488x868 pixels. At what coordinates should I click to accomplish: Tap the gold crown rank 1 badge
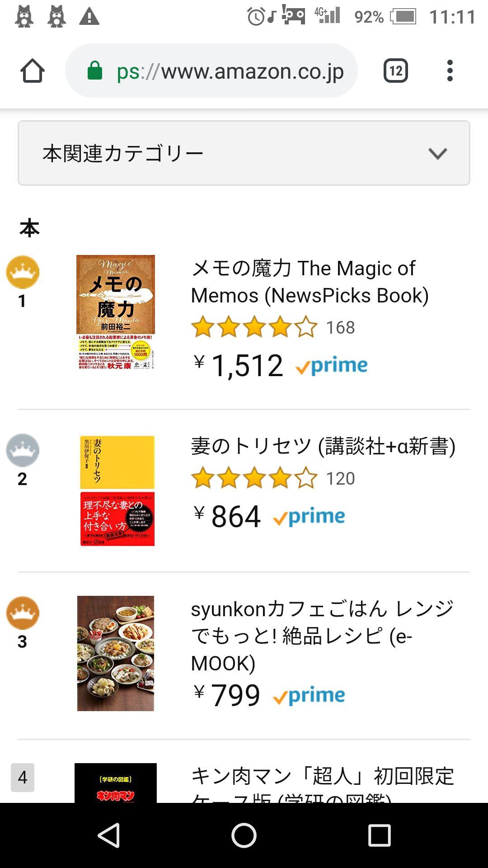click(x=23, y=272)
